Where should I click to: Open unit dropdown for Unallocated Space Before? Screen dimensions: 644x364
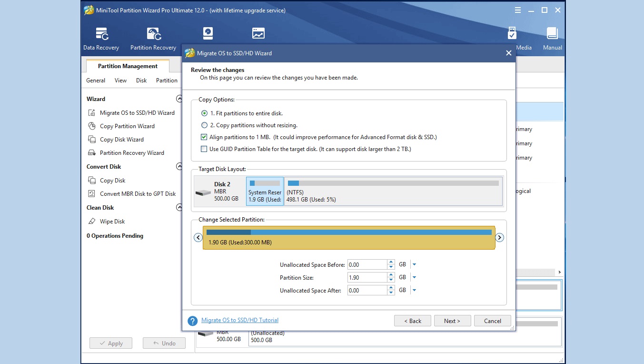point(414,264)
